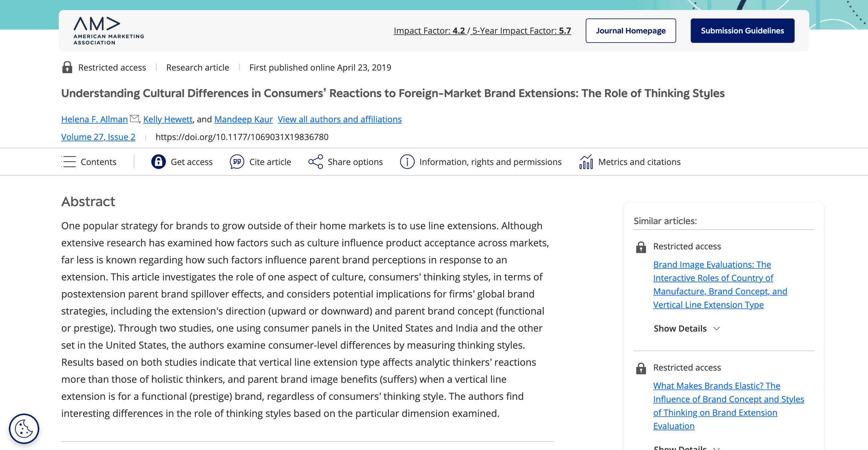Image resolution: width=868 pixels, height=450 pixels.
Task: Click the Journal Homepage button
Action: pyautogui.click(x=631, y=31)
